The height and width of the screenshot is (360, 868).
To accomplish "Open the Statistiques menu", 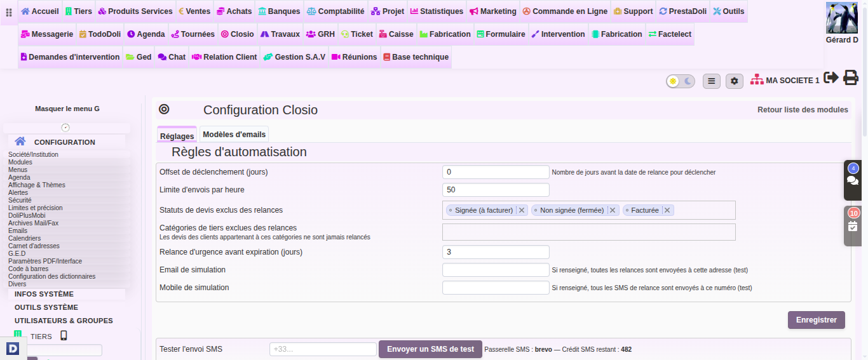I will pos(437,11).
